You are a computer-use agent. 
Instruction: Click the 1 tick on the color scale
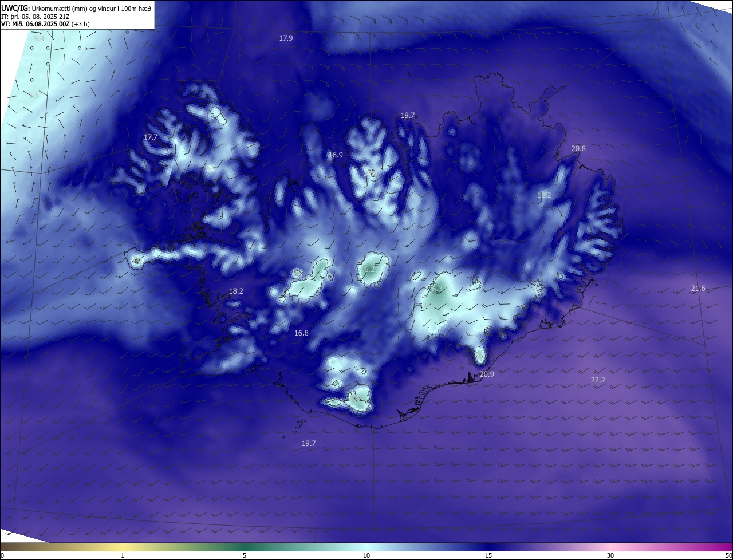(x=123, y=555)
